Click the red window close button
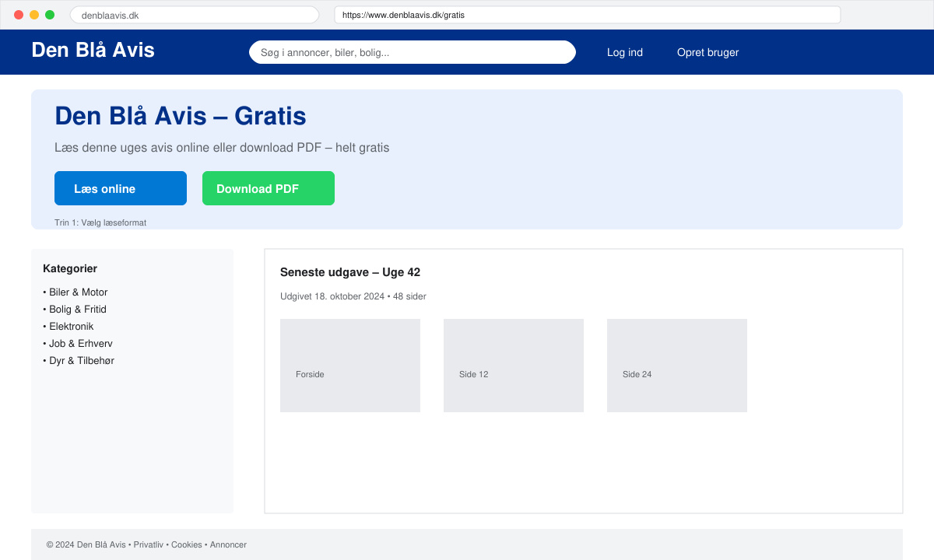The width and height of the screenshot is (934, 560). [19, 15]
